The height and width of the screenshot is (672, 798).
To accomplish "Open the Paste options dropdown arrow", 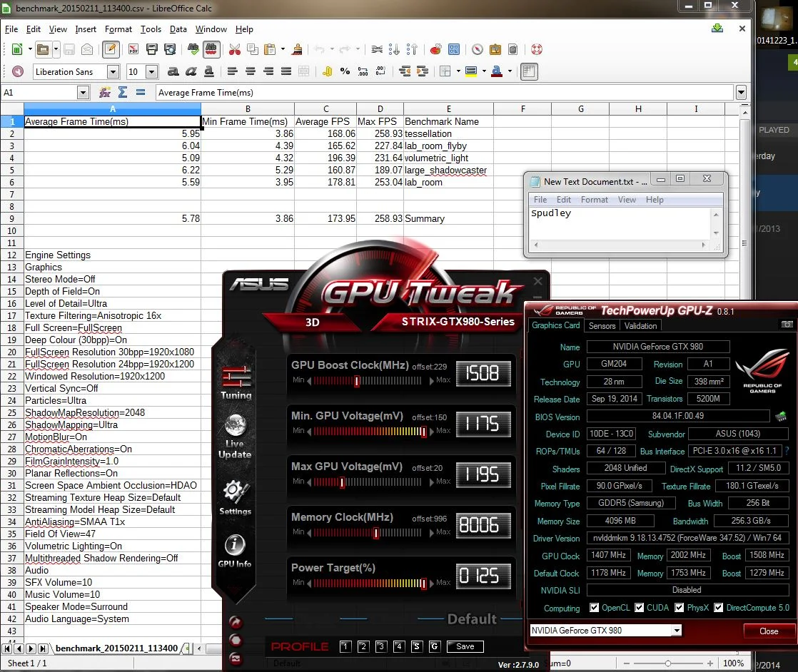I will click(283, 49).
